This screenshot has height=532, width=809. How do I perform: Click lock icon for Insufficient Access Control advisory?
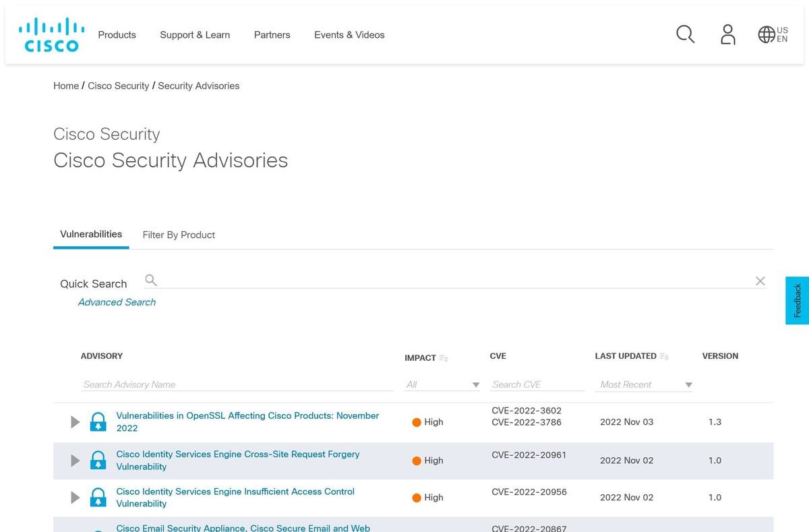[x=98, y=498]
